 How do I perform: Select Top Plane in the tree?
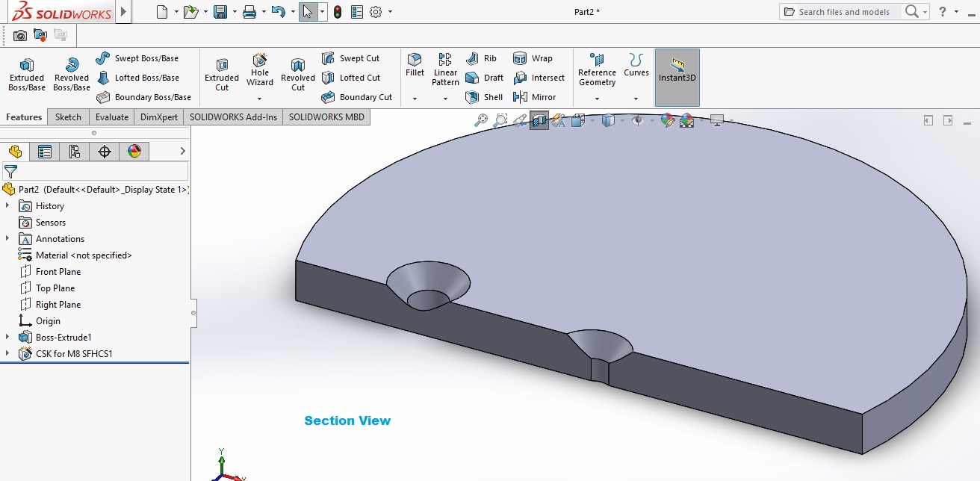pos(46,288)
